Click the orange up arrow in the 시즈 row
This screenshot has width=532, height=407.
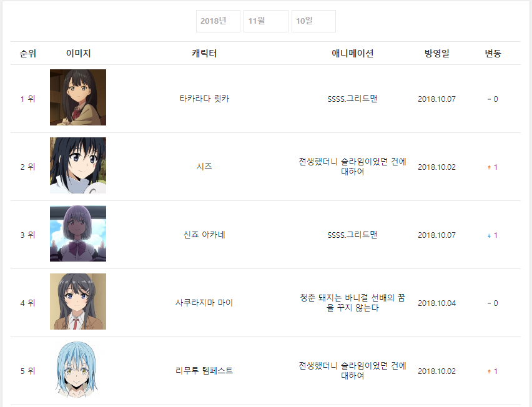coord(489,167)
